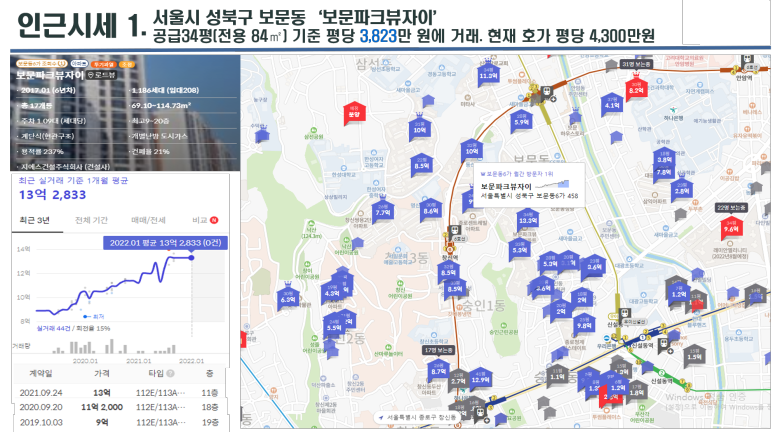Select the 11억 2,000 price cell
Screen dimensions: 773x432
(102, 407)
